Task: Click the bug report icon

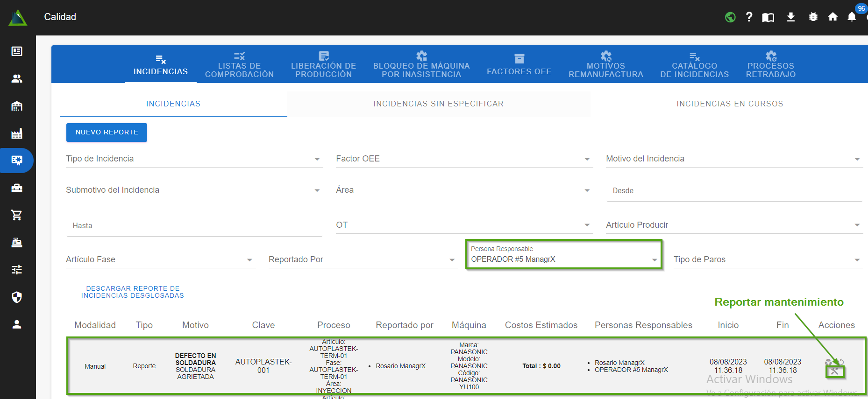Action: 813,17
